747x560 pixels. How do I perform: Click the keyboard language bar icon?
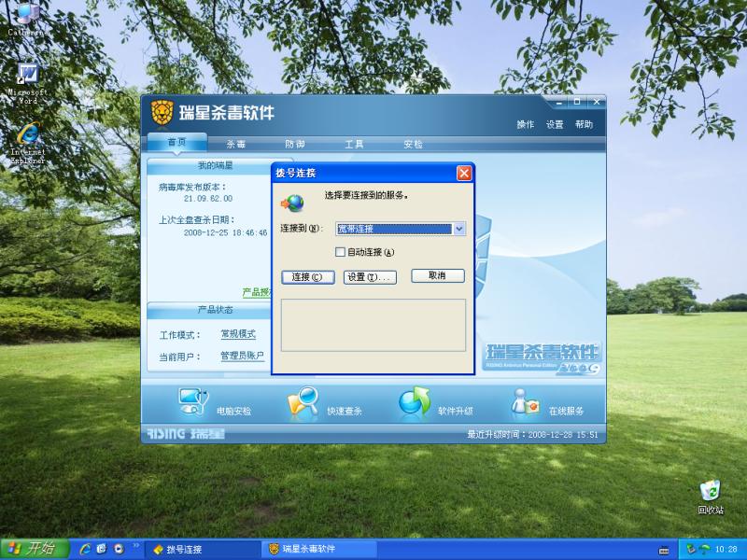(x=664, y=551)
